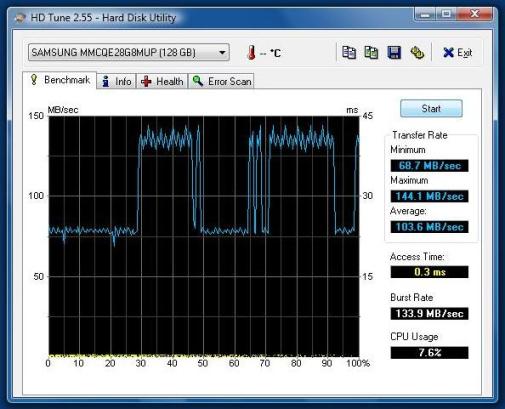505x409 pixels.
Task: Click the CPU usage 7.6% value
Action: 429,353
